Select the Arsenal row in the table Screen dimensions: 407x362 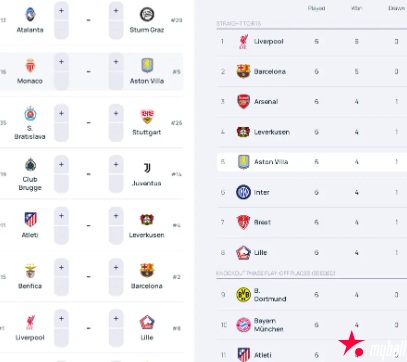click(x=312, y=102)
